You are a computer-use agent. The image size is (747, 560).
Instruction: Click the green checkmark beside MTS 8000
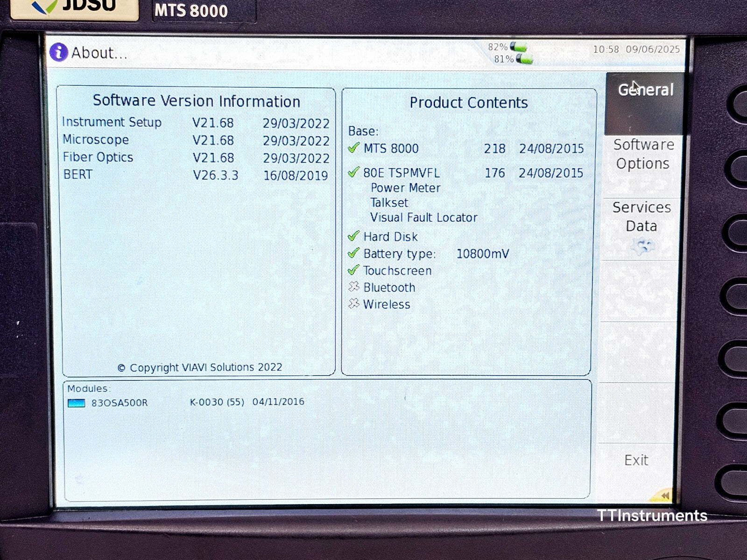click(354, 148)
